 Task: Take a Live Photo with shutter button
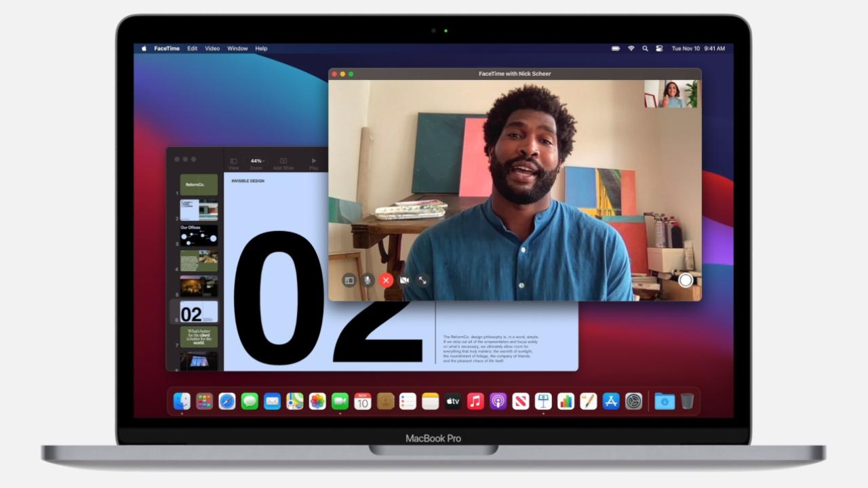click(686, 280)
